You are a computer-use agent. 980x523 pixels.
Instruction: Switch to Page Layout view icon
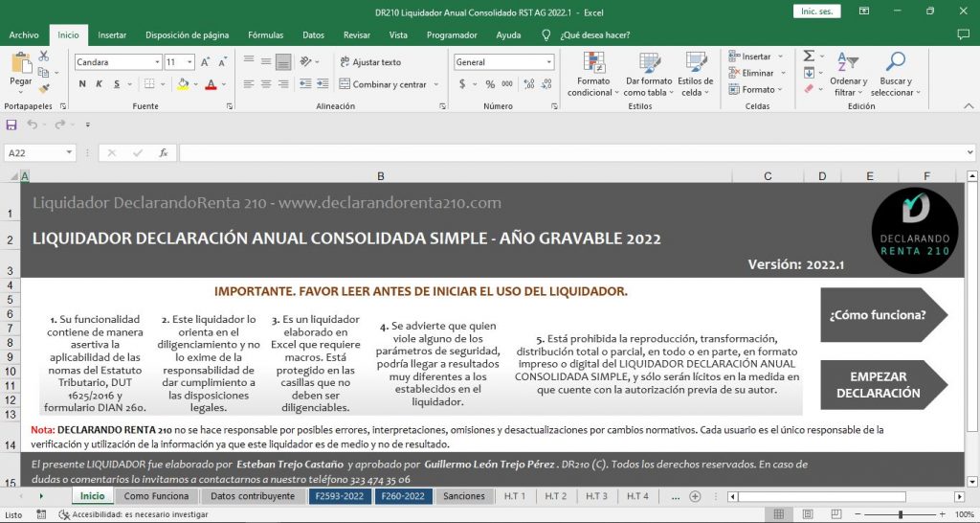[x=808, y=514]
